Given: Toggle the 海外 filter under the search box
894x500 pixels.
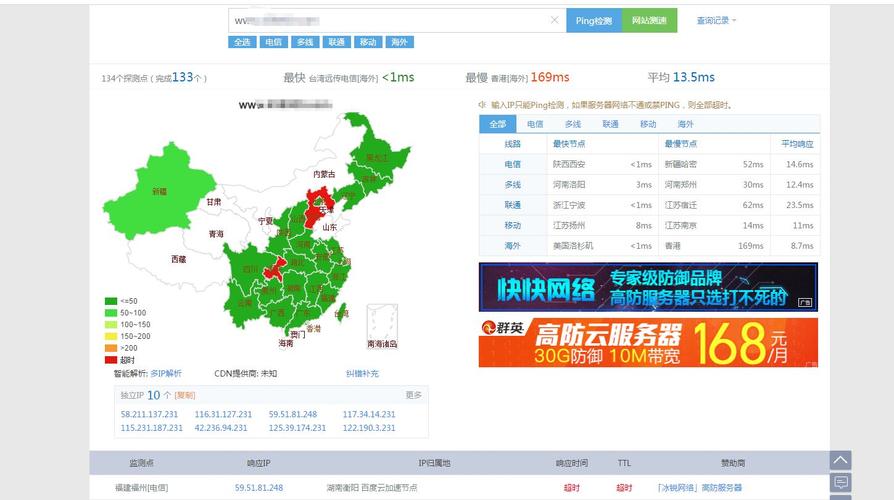Looking at the screenshot, I should point(399,42).
